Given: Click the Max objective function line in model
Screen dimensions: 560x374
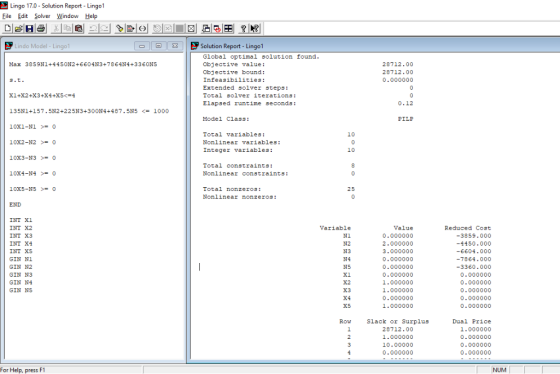Looking at the screenshot, I should [x=83, y=64].
